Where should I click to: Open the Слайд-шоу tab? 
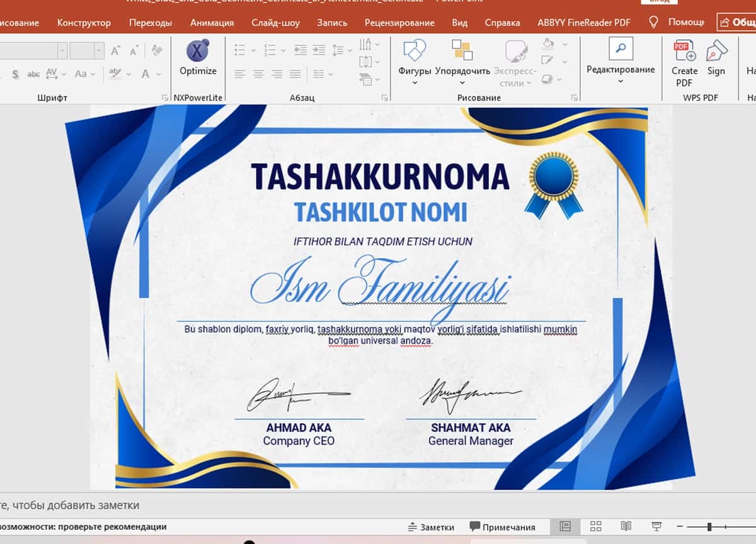[x=275, y=23]
